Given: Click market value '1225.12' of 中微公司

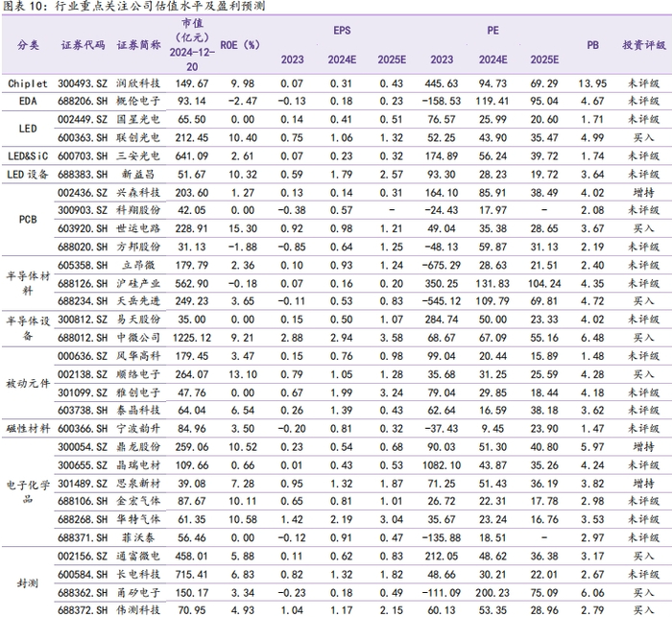Looking at the screenshot, I should click(x=192, y=338).
